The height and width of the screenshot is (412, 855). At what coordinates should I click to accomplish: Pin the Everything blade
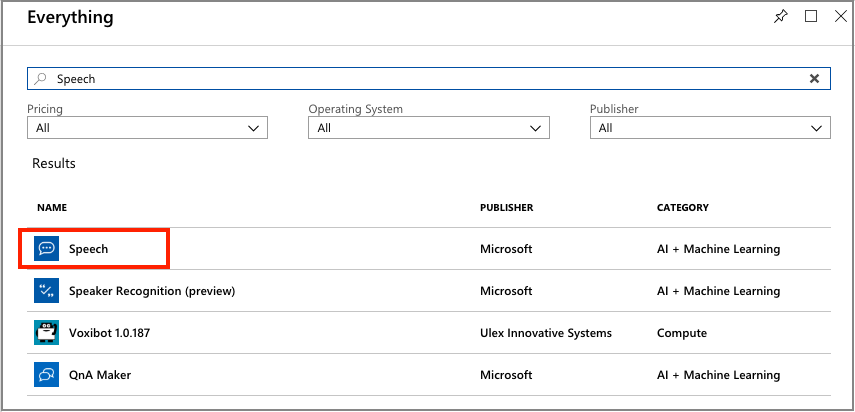(781, 17)
